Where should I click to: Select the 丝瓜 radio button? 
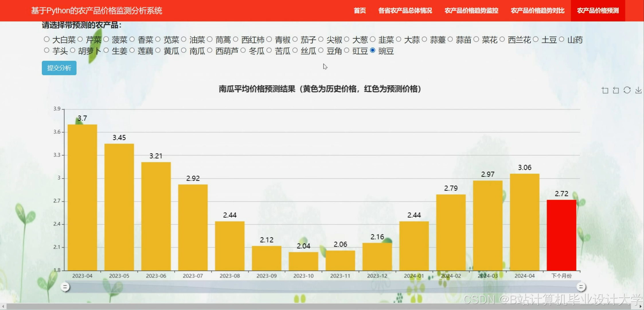(295, 50)
